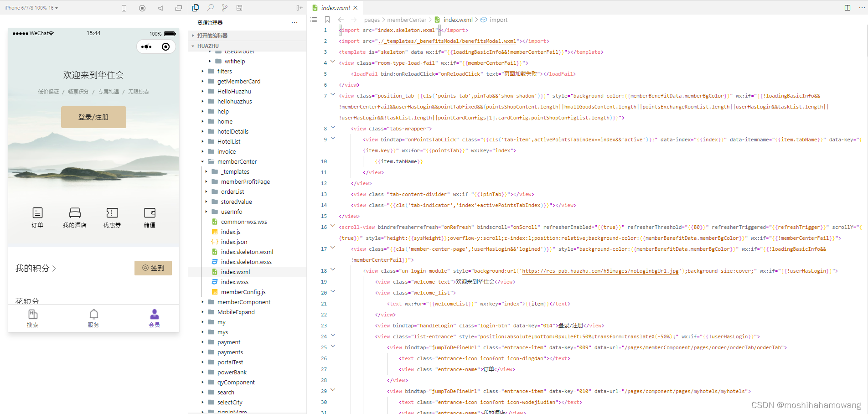Click the editor layout icon beside source control

(239, 7)
